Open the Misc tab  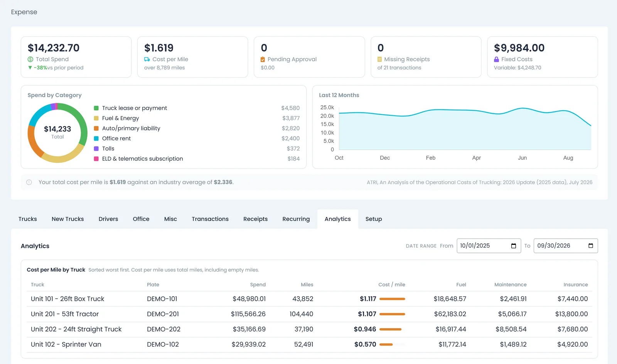(x=170, y=219)
